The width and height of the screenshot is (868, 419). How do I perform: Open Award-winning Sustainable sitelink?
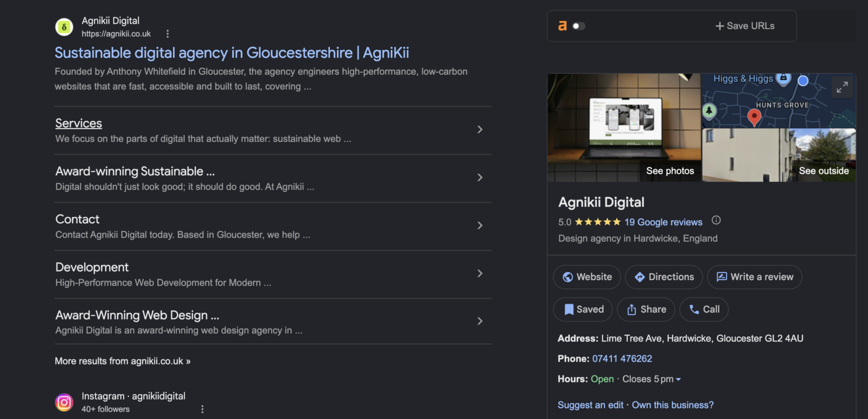coord(135,171)
